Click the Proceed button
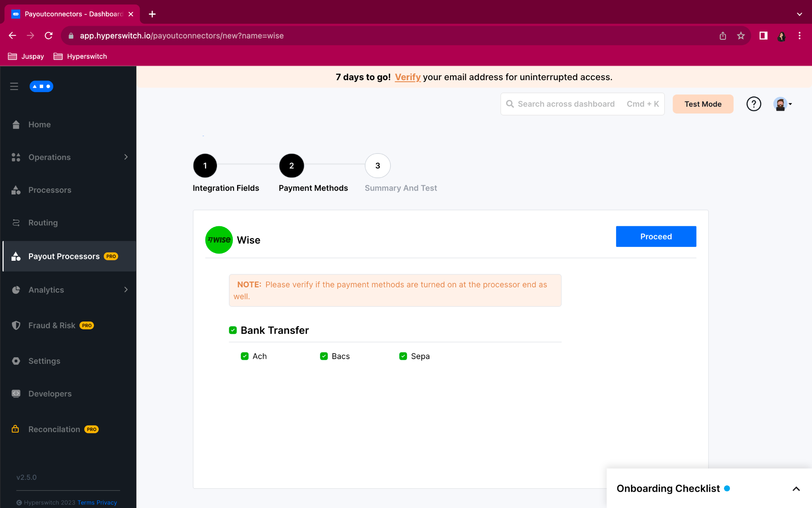Image resolution: width=812 pixels, height=508 pixels. pos(656,236)
